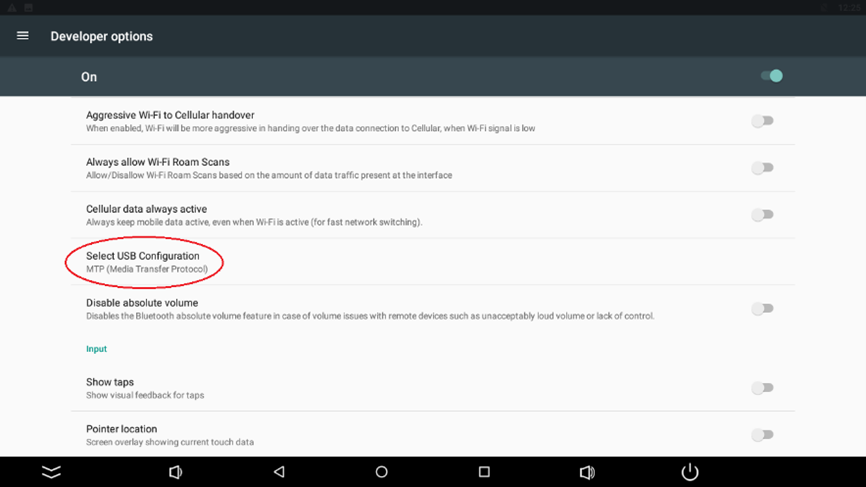866x487 pixels.
Task: Turn on Pointer location toggle
Action: 762,435
